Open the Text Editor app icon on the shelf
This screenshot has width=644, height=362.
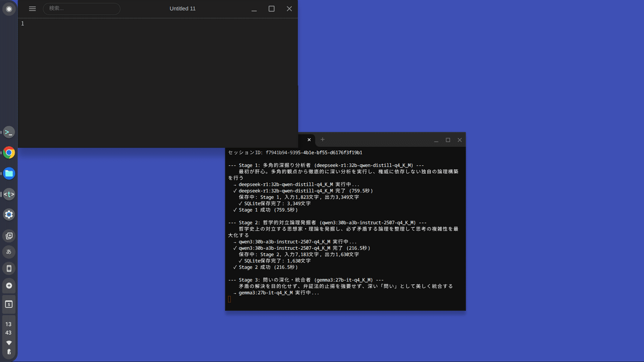coord(9,194)
